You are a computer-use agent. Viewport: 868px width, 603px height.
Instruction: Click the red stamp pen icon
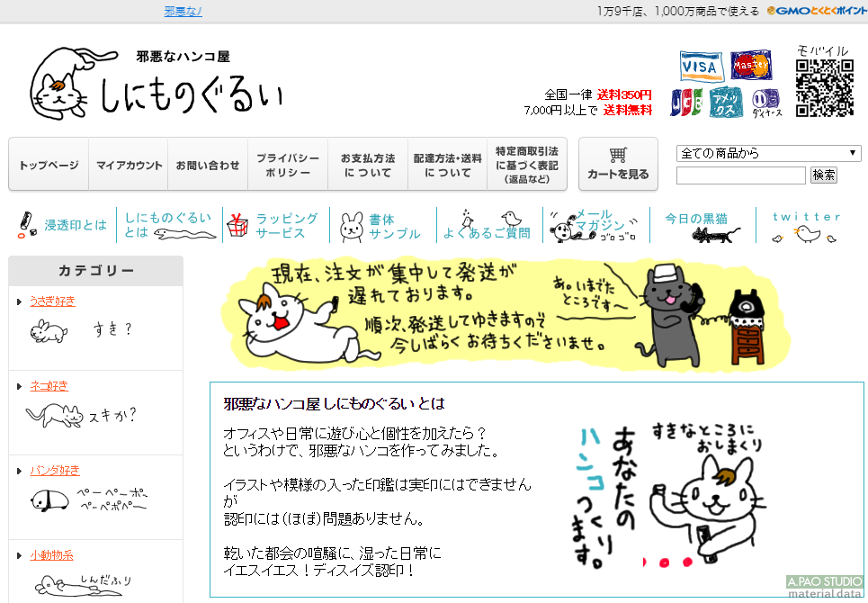(26, 225)
